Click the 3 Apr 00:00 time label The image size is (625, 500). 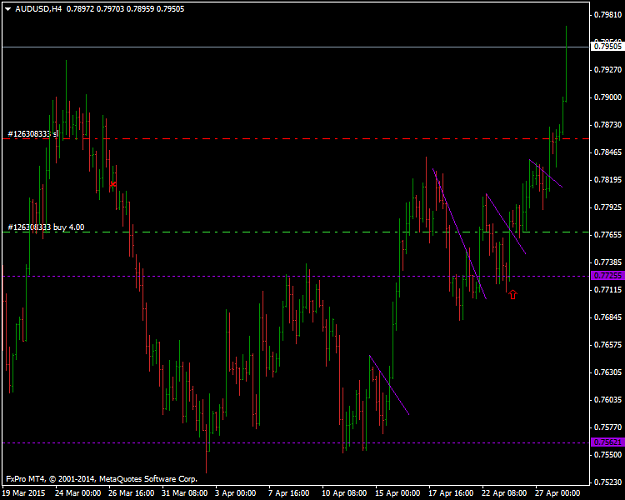236,493
